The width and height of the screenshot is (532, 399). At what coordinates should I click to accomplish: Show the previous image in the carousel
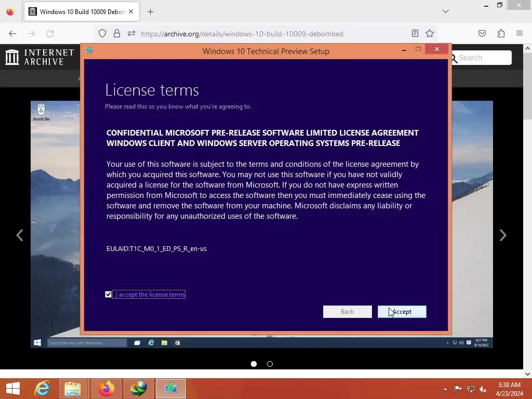20,235
